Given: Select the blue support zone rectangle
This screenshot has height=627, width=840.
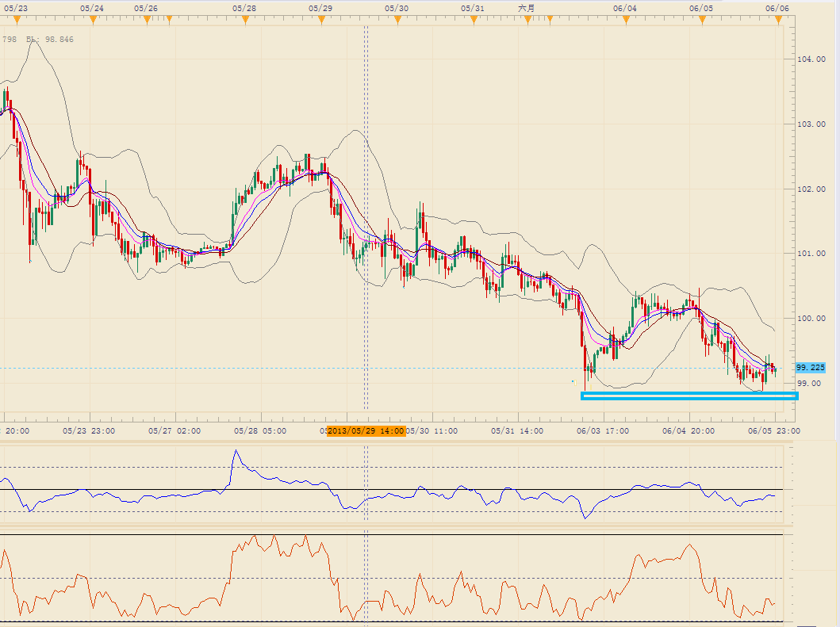Looking at the screenshot, I should pyautogui.click(x=688, y=396).
